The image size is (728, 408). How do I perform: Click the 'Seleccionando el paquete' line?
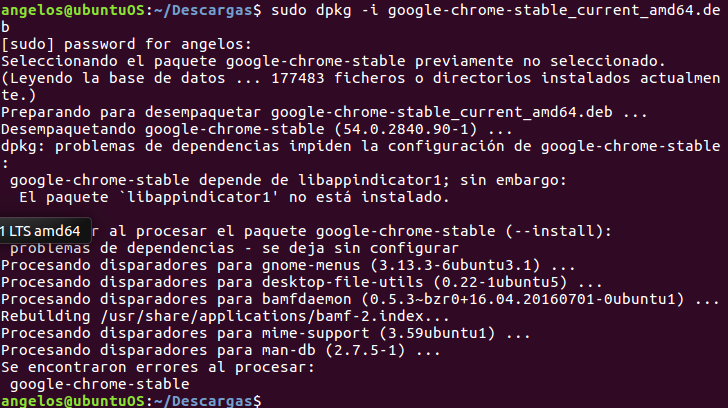[333, 61]
